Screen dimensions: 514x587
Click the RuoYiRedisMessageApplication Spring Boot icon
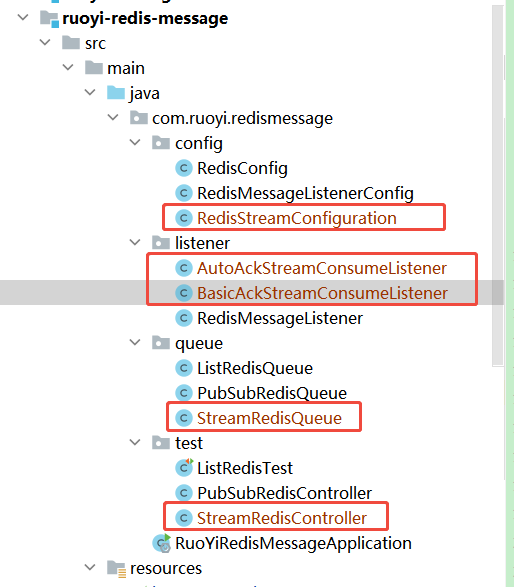[x=162, y=543]
